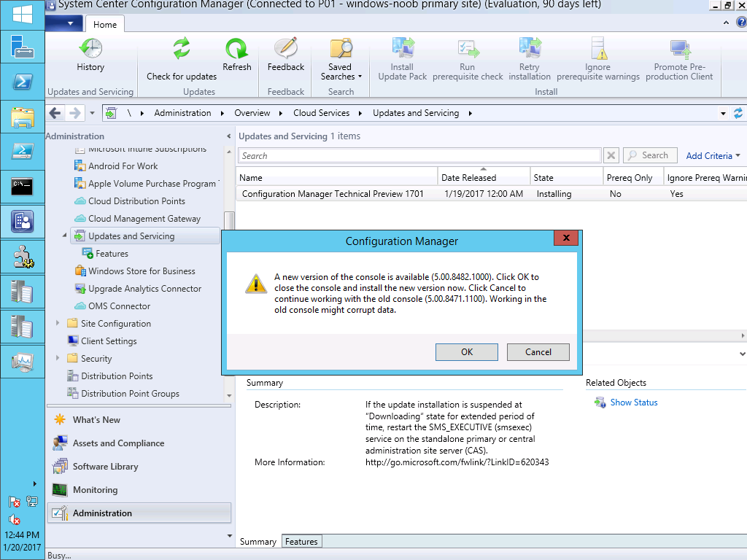This screenshot has height=560, width=747.
Task: Close the Configuration Manager dialog
Action: point(566,238)
